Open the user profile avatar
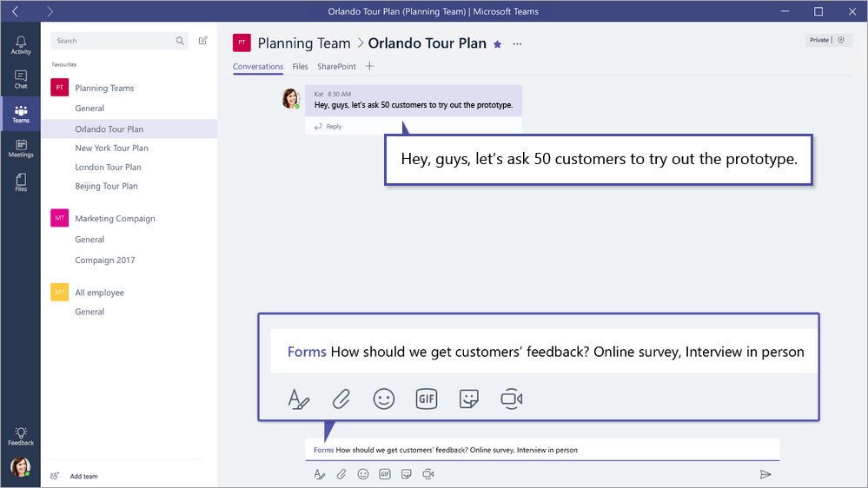Image resolution: width=868 pixels, height=488 pixels. pyautogui.click(x=21, y=467)
